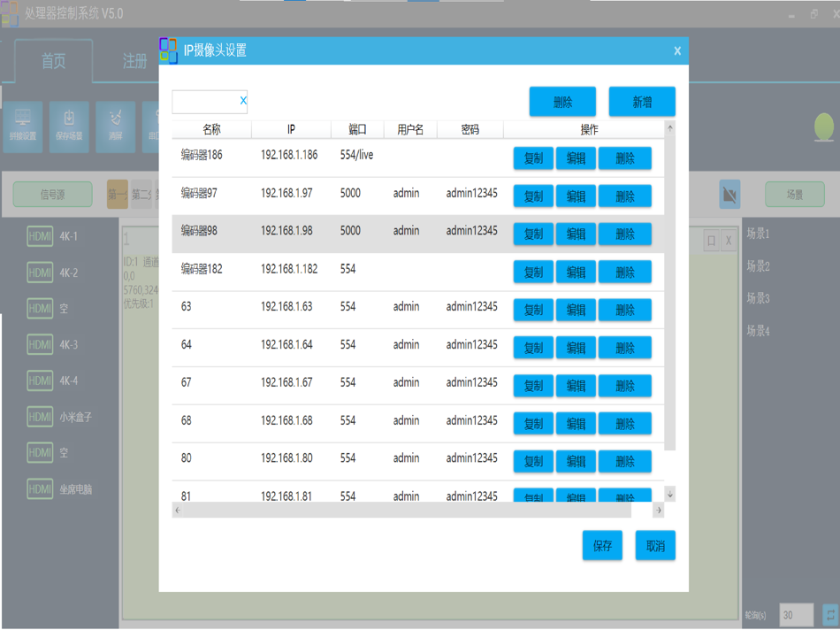This screenshot has height=630, width=840.
Task: Select 场景2 in the scene list
Action: coord(758,266)
